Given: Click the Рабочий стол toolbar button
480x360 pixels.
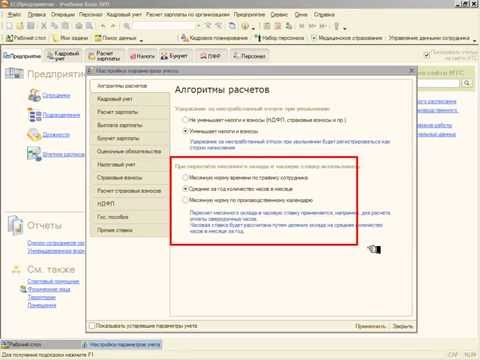Looking at the screenshot, I should (x=26, y=38).
